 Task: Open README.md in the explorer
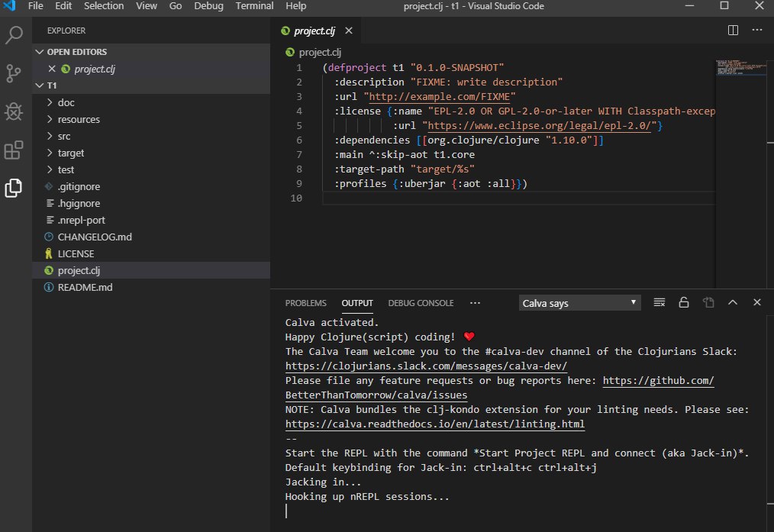tap(85, 287)
